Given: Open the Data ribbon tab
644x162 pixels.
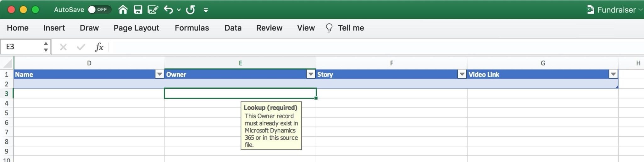Looking at the screenshot, I should 233,28.
